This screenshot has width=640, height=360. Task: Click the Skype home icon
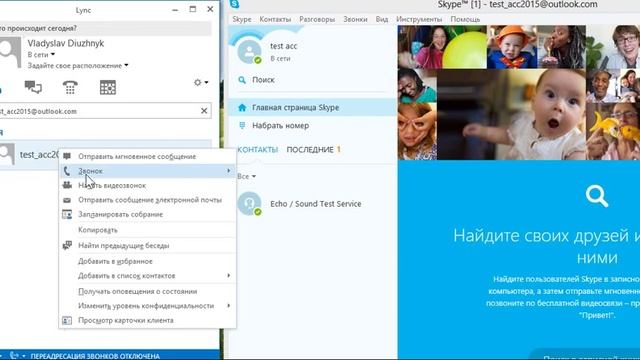(x=242, y=107)
